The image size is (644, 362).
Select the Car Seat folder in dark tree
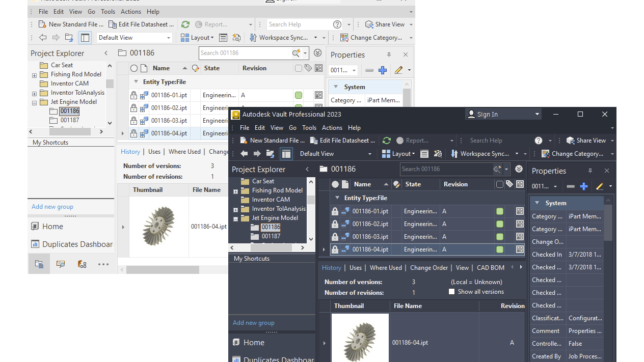pyautogui.click(x=263, y=181)
